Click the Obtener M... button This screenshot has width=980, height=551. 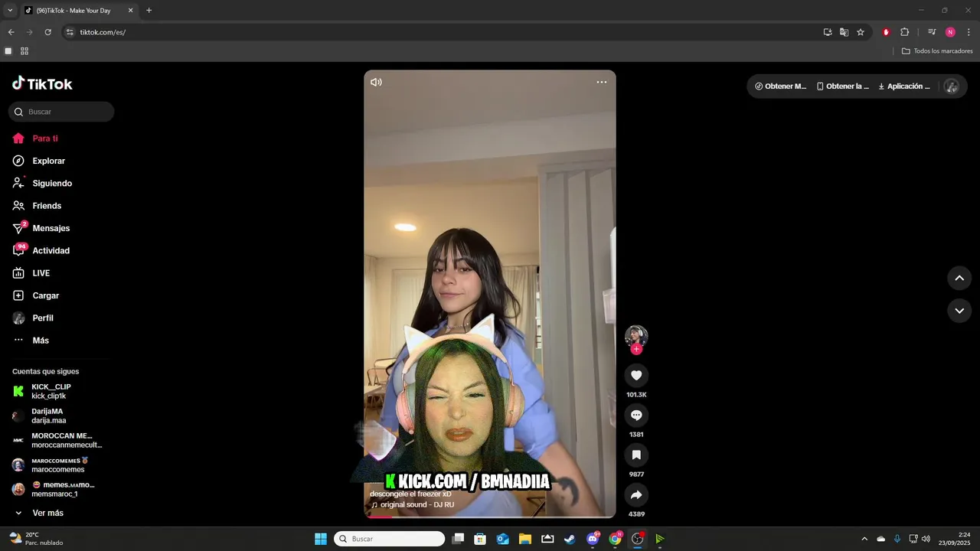[781, 86]
